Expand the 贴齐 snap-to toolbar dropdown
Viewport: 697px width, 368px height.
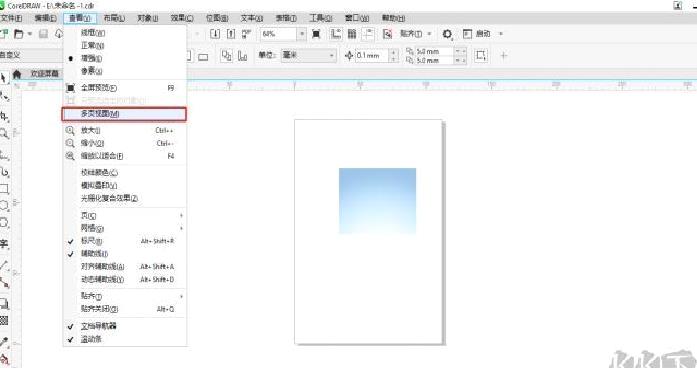click(429, 34)
